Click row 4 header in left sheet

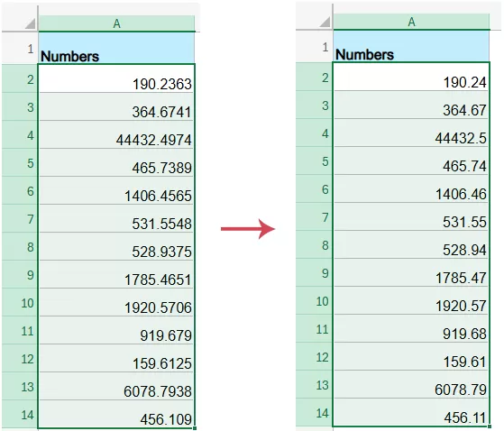(20, 134)
